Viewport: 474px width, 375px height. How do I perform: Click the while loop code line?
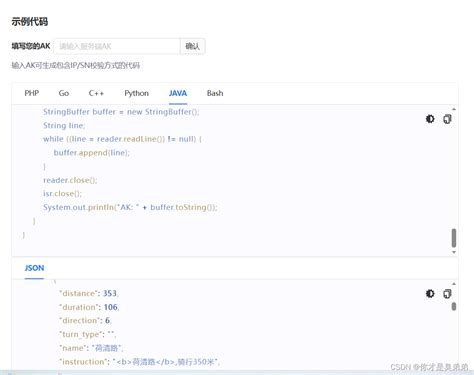pos(122,139)
